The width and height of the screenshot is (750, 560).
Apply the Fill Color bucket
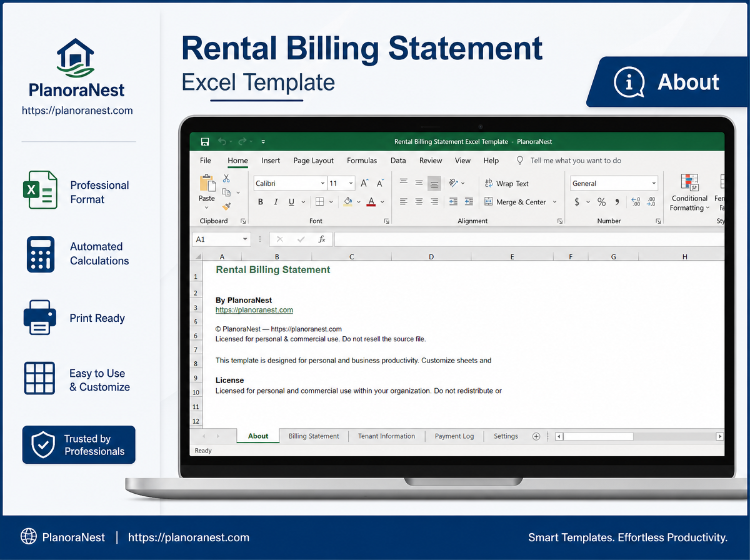pyautogui.click(x=348, y=201)
